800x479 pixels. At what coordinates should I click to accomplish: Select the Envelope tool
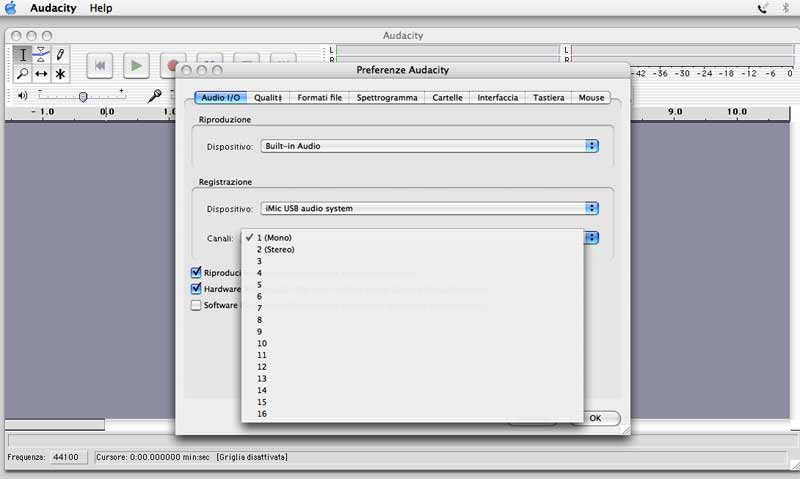(x=41, y=55)
